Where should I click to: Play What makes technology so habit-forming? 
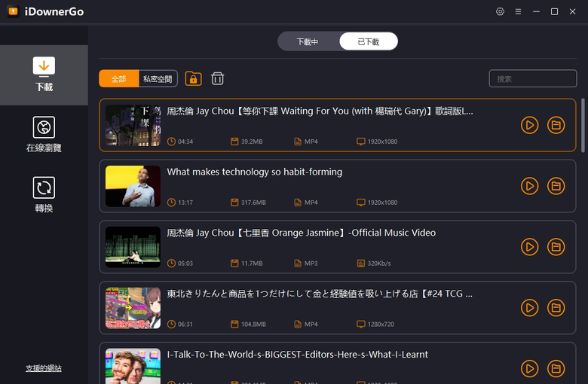point(529,186)
